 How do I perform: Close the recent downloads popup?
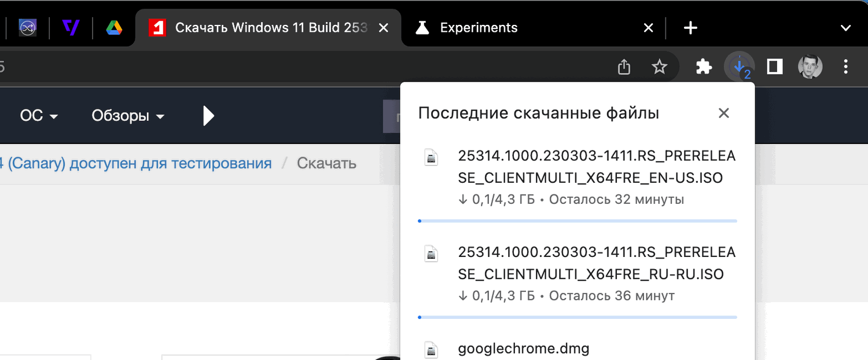tap(723, 113)
